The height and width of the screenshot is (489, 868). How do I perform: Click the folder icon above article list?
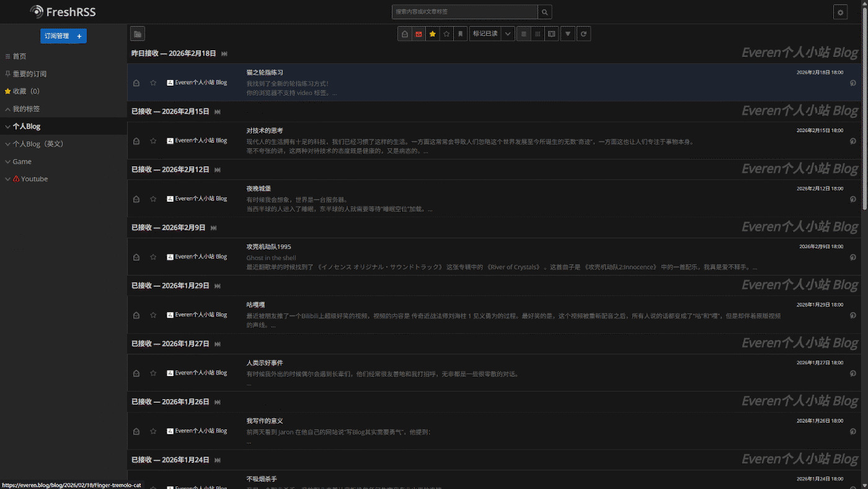click(x=138, y=34)
